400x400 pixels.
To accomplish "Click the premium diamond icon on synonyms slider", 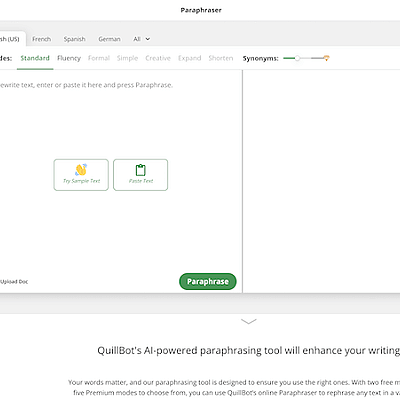I will click(327, 58).
